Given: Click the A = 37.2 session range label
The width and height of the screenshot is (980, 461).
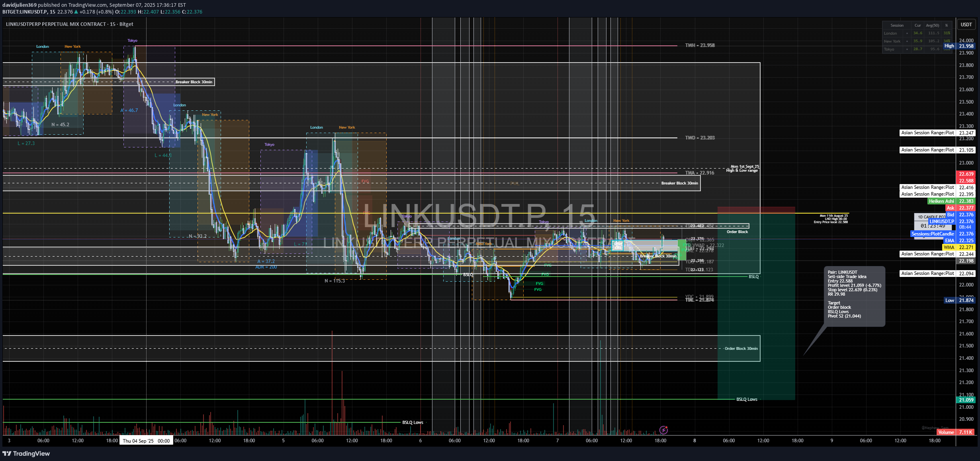Looking at the screenshot, I should pos(266,261).
